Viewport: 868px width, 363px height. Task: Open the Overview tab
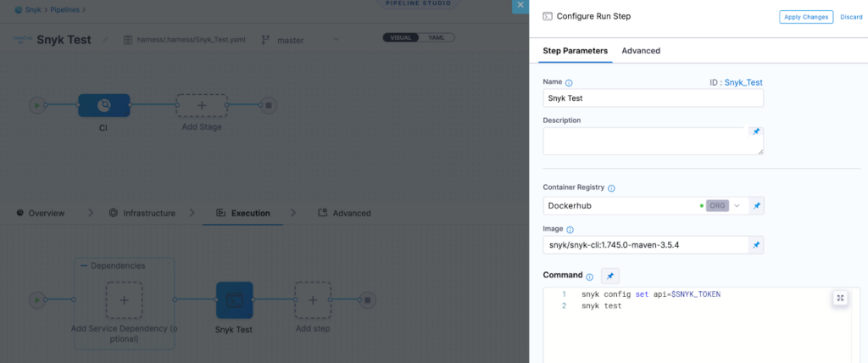[41, 213]
